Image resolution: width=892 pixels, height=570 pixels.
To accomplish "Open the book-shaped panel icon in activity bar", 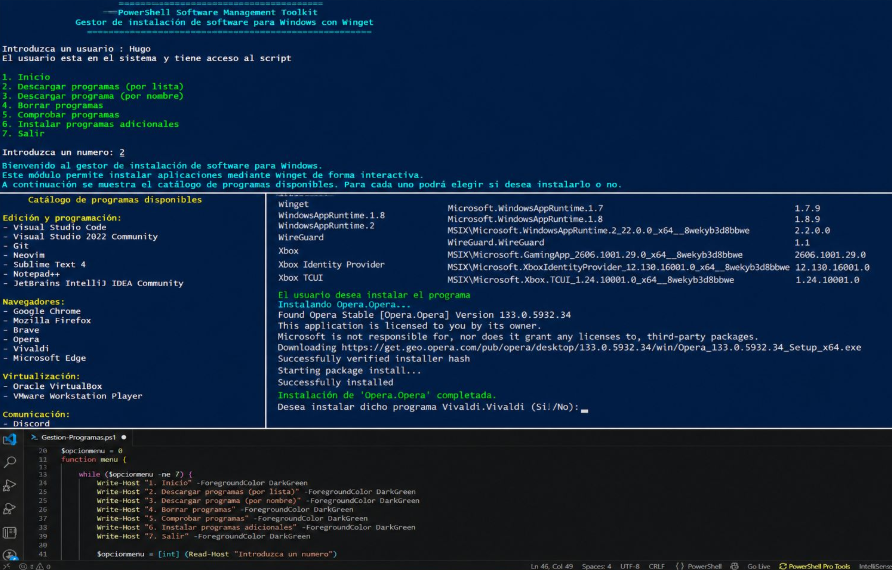I will click(10, 532).
